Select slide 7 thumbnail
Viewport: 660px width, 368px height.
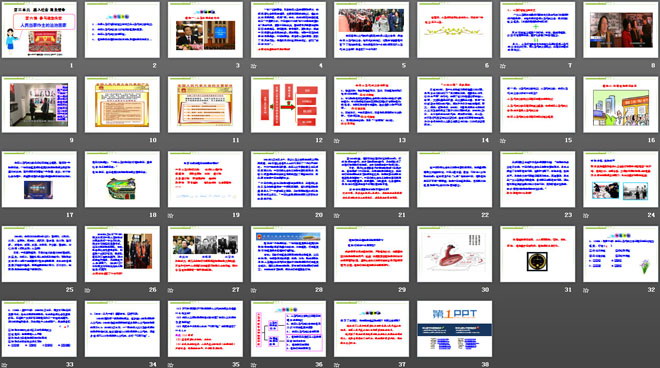538,30
